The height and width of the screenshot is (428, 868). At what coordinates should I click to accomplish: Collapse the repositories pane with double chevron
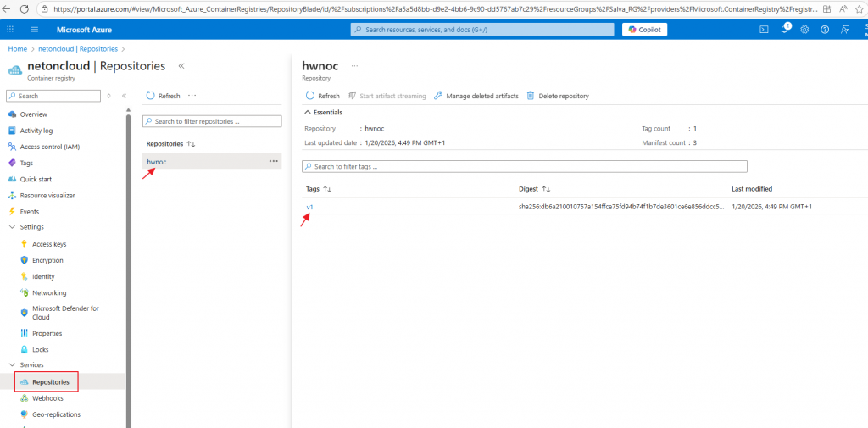[181, 65]
